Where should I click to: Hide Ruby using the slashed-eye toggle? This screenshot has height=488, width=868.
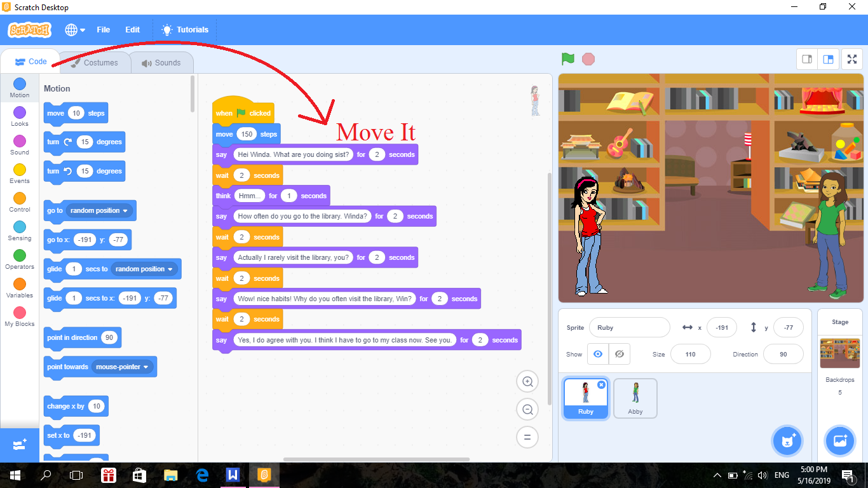pos(619,354)
